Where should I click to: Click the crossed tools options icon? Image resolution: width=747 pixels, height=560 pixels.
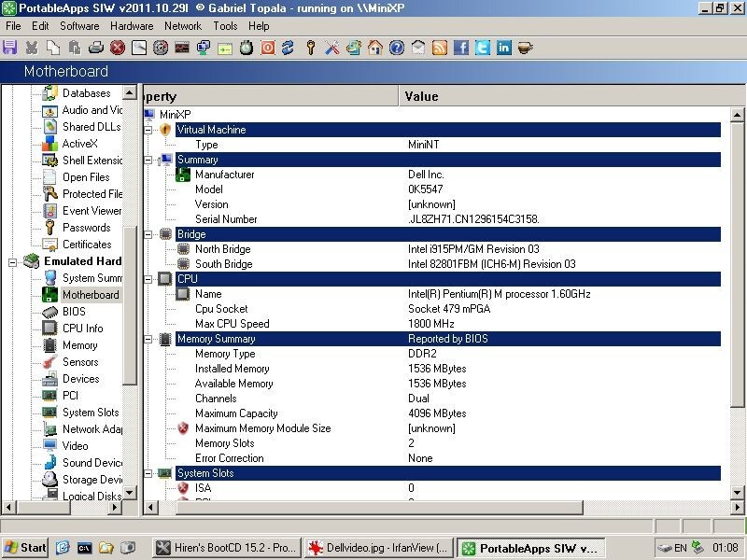[332, 48]
